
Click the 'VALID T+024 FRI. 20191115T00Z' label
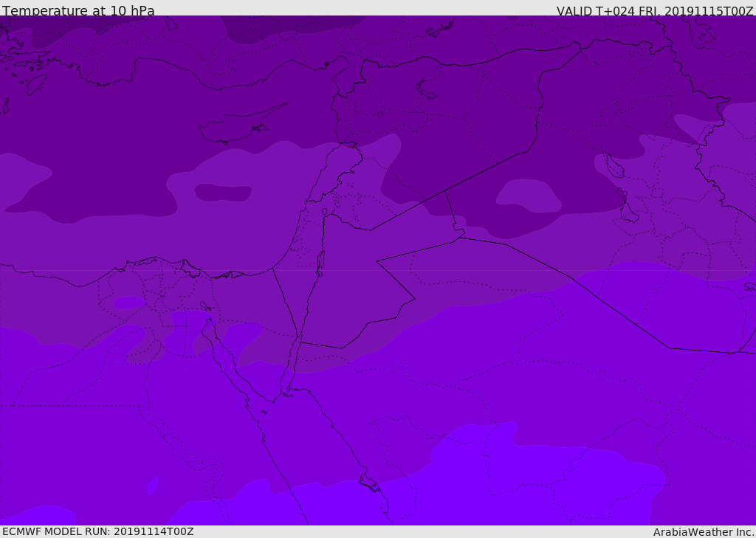[x=655, y=10]
